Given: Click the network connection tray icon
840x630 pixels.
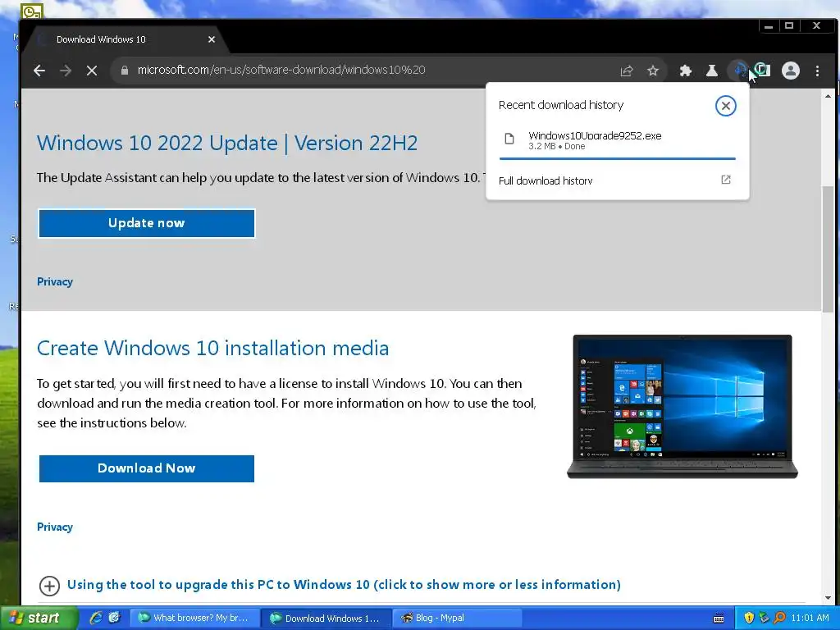Looking at the screenshot, I should tap(764, 619).
